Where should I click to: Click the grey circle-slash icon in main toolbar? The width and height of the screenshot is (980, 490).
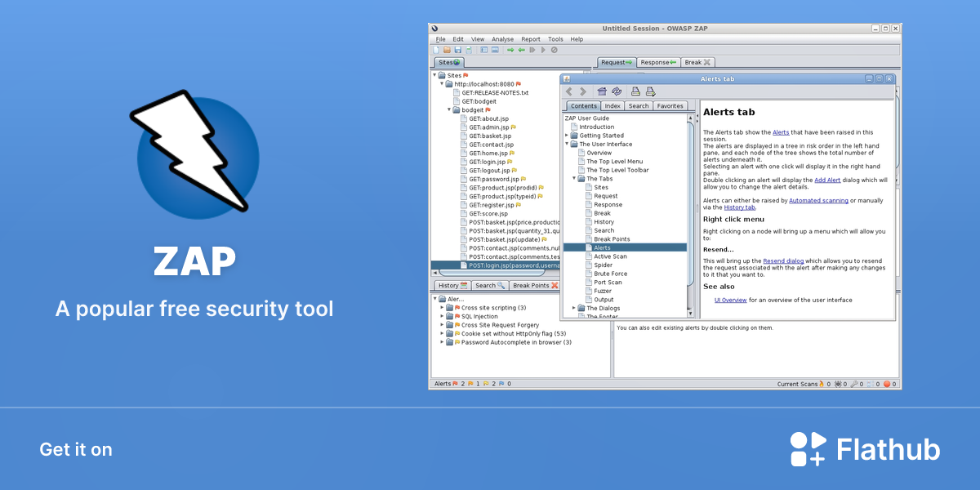[554, 50]
